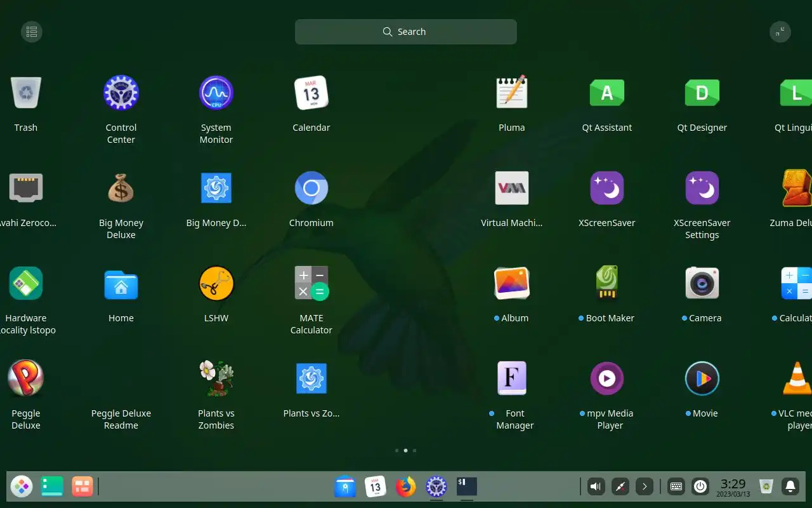Click the Search field
Image resolution: width=812 pixels, height=508 pixels.
(406, 32)
